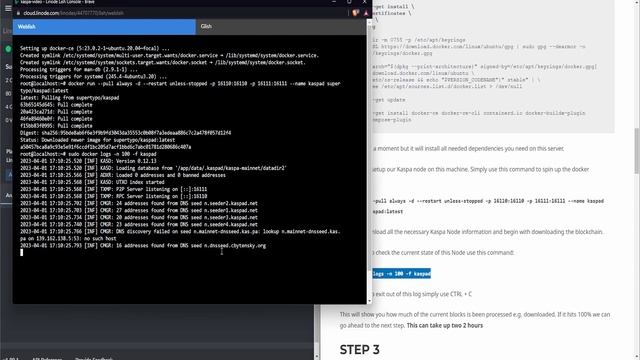
Task: Click '27 addresses found' seeder1 log line
Action: [x=139, y=210]
